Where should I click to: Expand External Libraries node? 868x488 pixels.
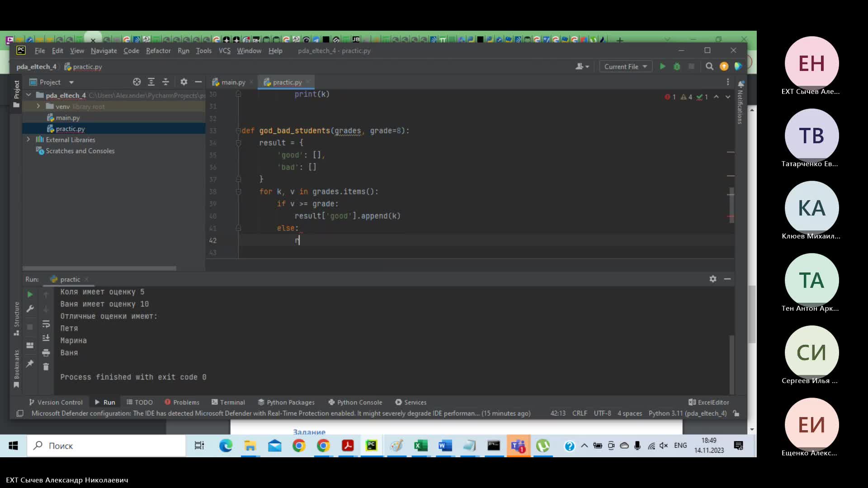28,140
